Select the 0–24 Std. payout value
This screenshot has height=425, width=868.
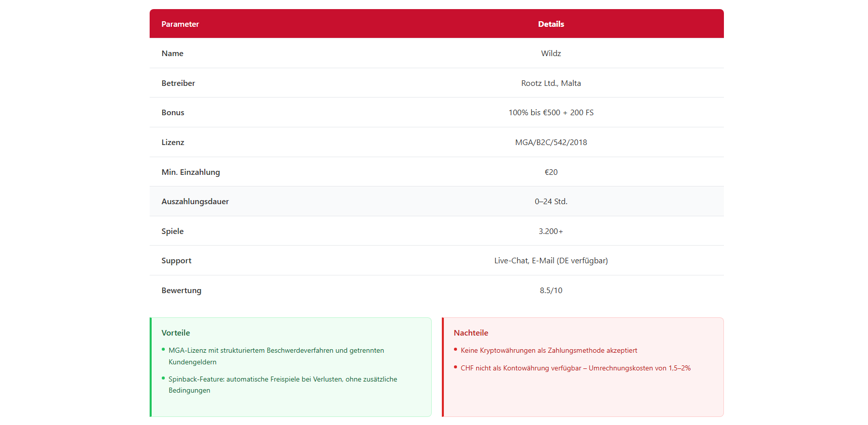point(551,202)
